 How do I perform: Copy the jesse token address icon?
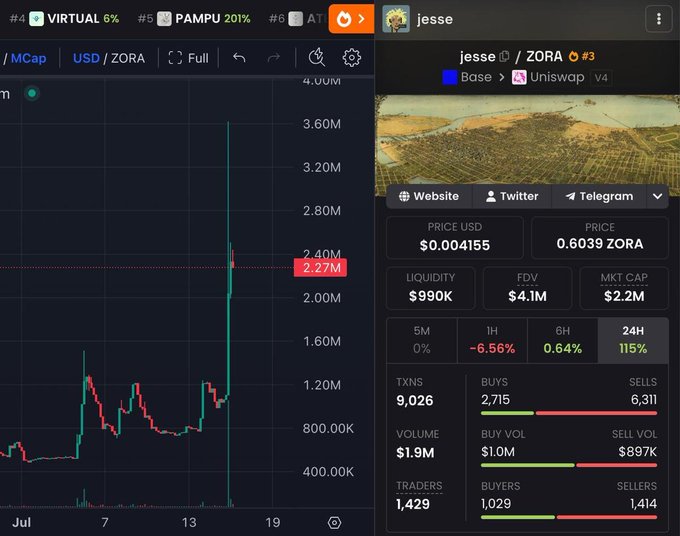(504, 56)
